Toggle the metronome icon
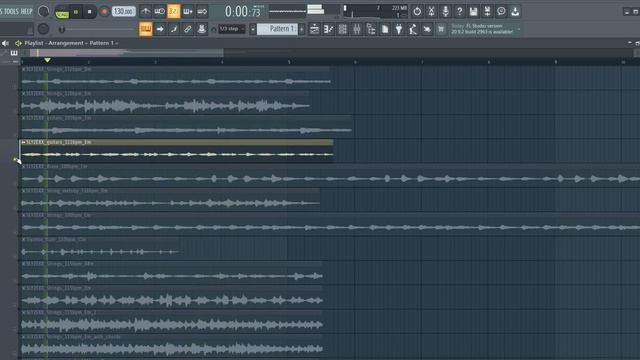640x360 pixels. pyautogui.click(x=145, y=11)
